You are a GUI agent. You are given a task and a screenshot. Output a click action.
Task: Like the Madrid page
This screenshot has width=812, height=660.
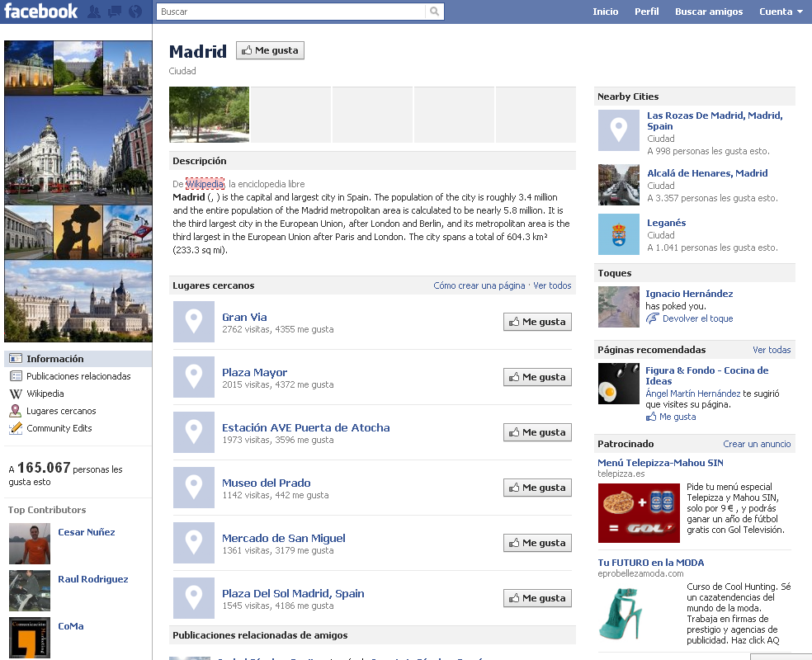pyautogui.click(x=271, y=50)
